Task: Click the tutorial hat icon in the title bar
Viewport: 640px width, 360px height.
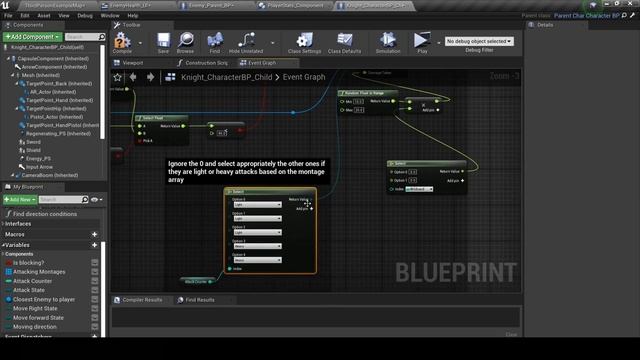Action: click(x=593, y=4)
